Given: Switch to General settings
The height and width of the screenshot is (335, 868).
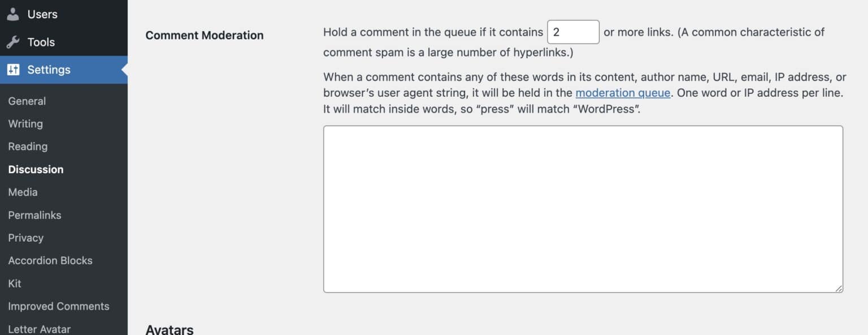Looking at the screenshot, I should [x=27, y=101].
